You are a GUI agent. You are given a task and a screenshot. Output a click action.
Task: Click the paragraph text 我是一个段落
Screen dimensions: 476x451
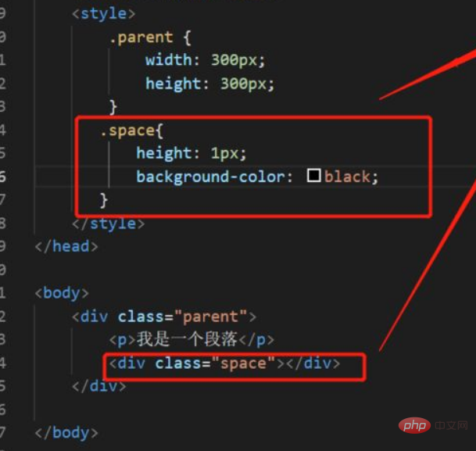click(187, 339)
